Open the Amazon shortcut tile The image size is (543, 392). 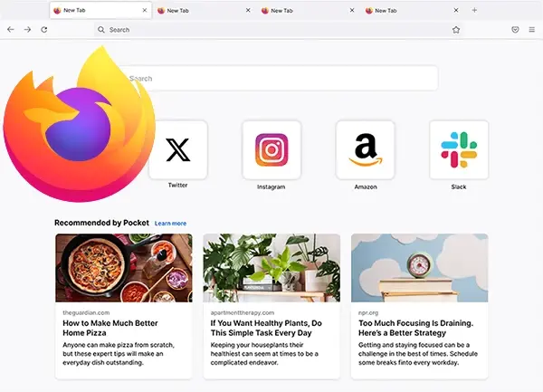[x=366, y=150]
